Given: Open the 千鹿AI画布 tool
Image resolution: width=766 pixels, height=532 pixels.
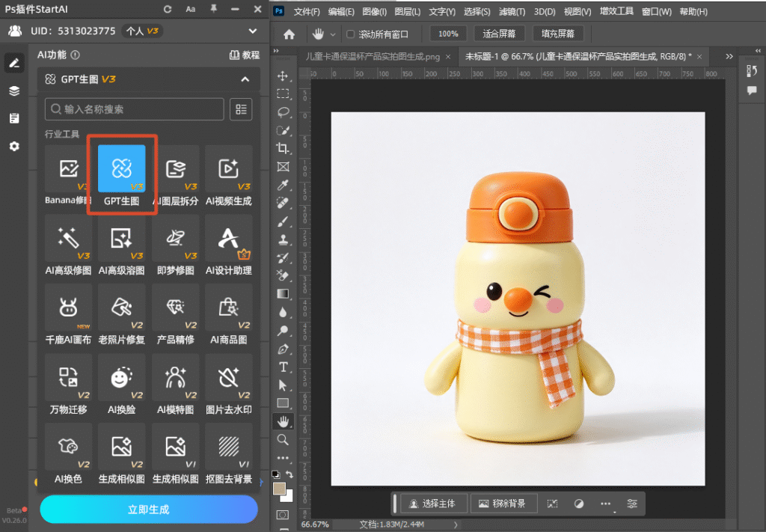Looking at the screenshot, I should (68, 315).
